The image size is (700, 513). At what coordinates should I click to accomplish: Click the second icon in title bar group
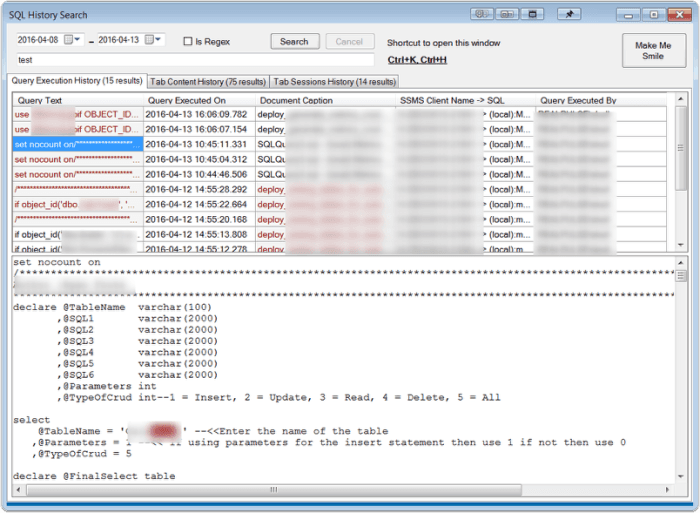point(508,14)
